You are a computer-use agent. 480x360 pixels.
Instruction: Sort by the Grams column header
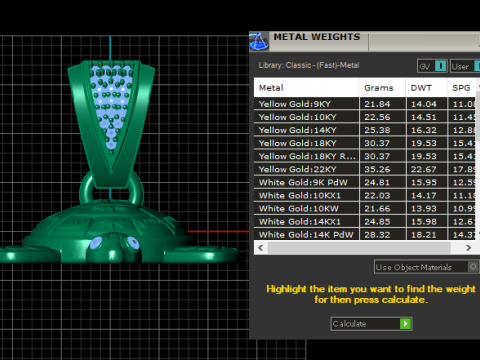point(382,88)
